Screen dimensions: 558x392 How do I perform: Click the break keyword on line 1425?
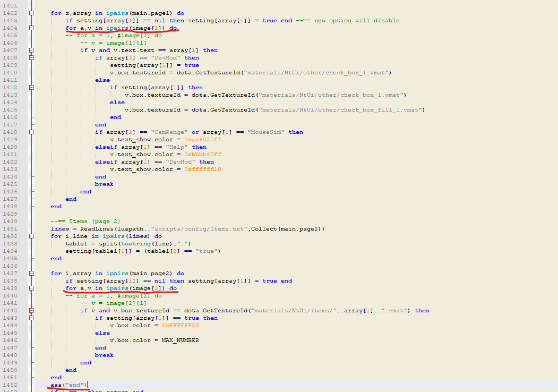(104, 184)
